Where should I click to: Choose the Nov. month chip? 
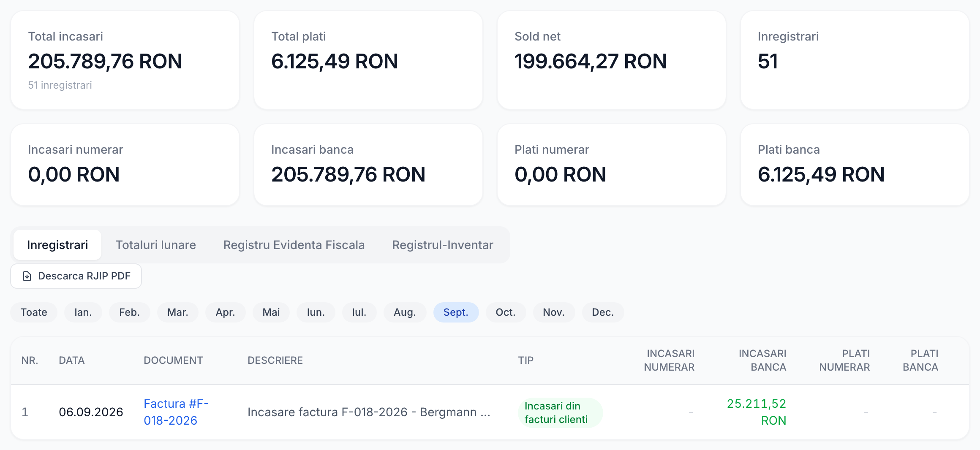pyautogui.click(x=554, y=312)
